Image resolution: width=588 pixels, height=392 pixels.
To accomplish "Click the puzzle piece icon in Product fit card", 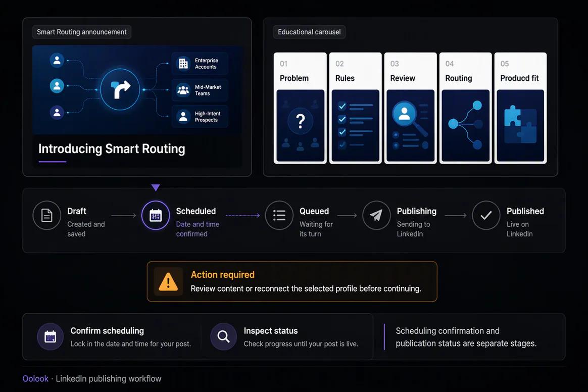I will tap(520, 125).
